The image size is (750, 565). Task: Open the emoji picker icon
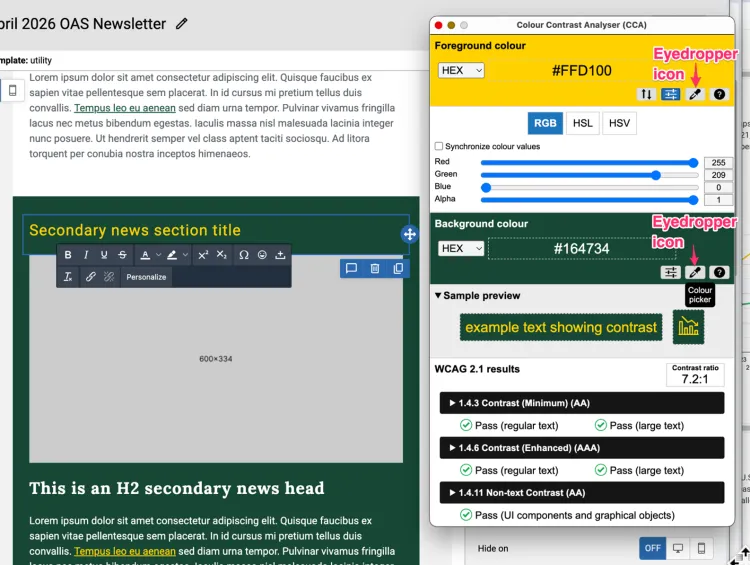pyautogui.click(x=262, y=255)
